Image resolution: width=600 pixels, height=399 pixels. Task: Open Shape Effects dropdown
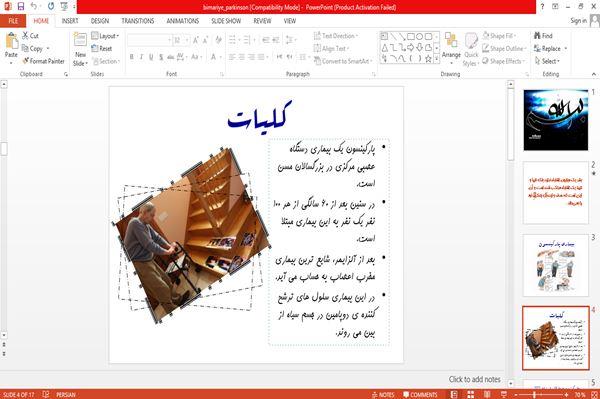coord(504,61)
